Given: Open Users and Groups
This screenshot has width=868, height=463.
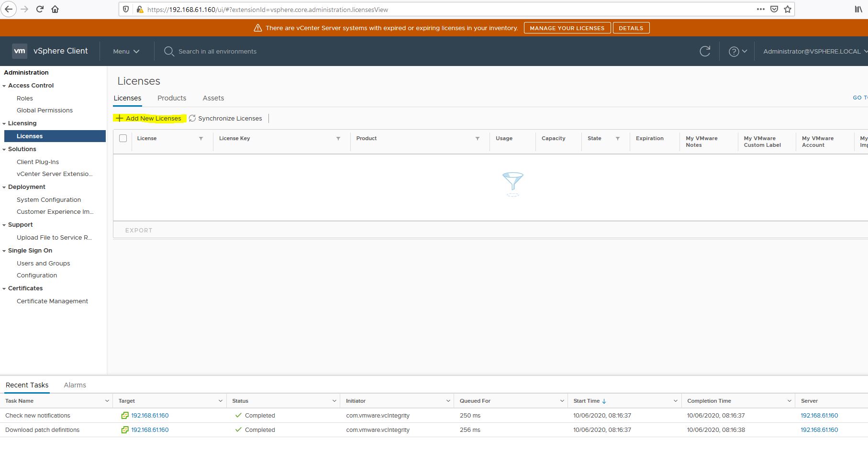Looking at the screenshot, I should (43, 263).
